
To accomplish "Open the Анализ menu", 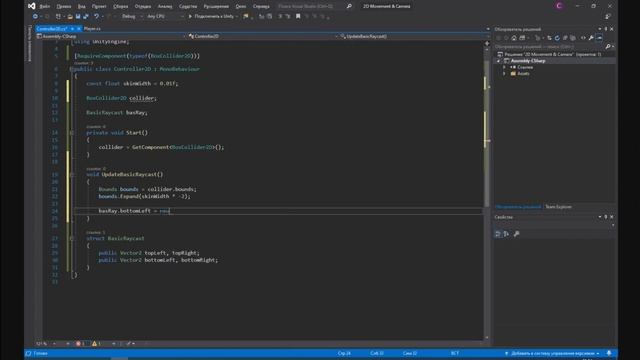I will point(165,7).
